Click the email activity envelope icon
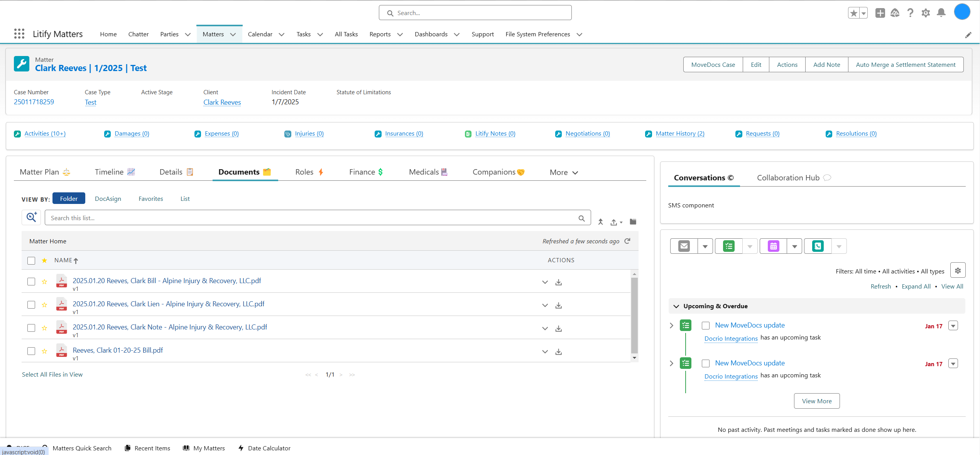 (x=684, y=246)
